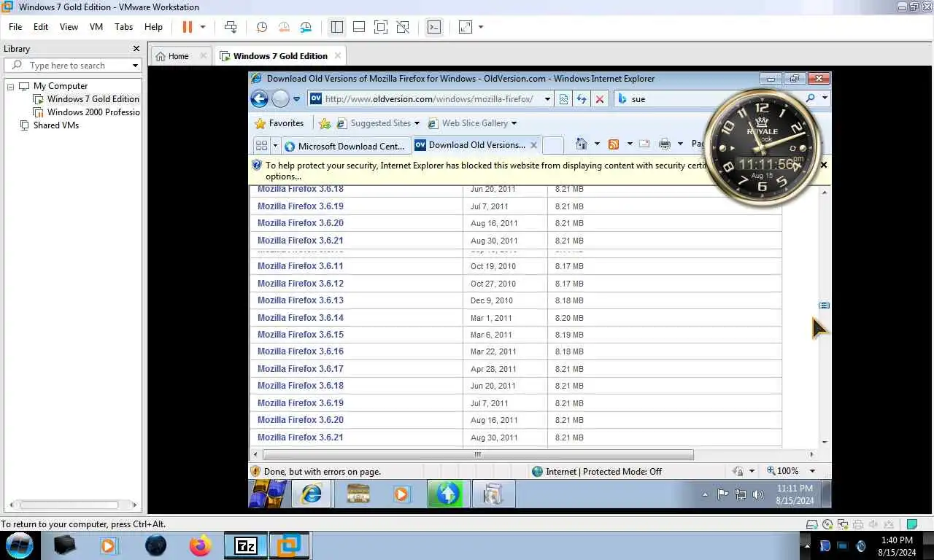Screen dimensions: 934x560
Task: Open the VMware Help menu
Action: tap(153, 26)
